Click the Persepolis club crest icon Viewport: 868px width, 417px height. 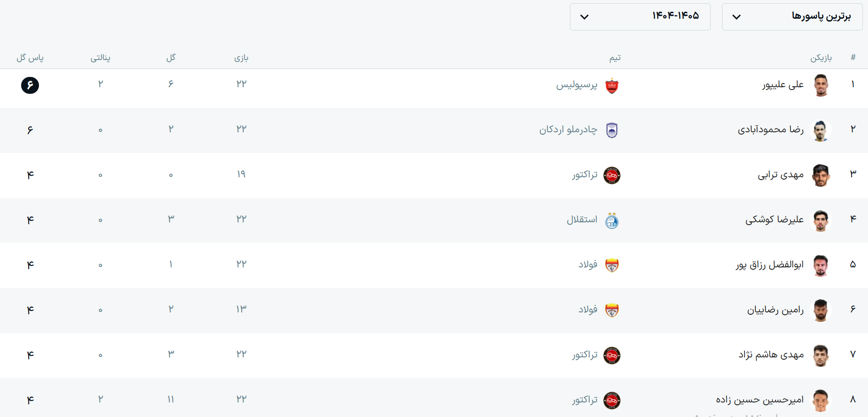[612, 86]
